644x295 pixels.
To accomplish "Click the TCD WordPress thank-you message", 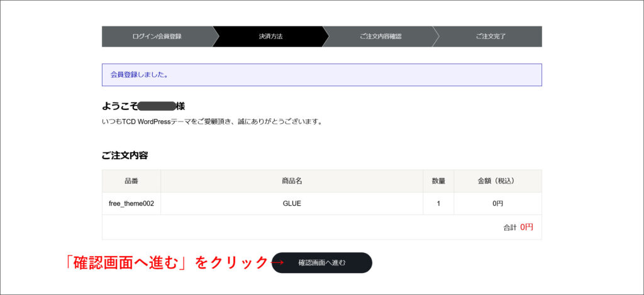I will tap(212, 121).
